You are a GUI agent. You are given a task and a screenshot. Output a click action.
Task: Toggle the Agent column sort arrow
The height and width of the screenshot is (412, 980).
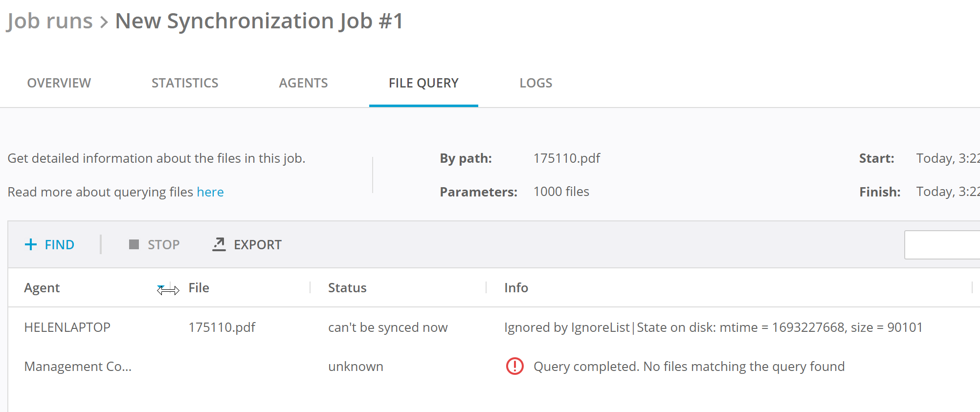pyautogui.click(x=160, y=287)
